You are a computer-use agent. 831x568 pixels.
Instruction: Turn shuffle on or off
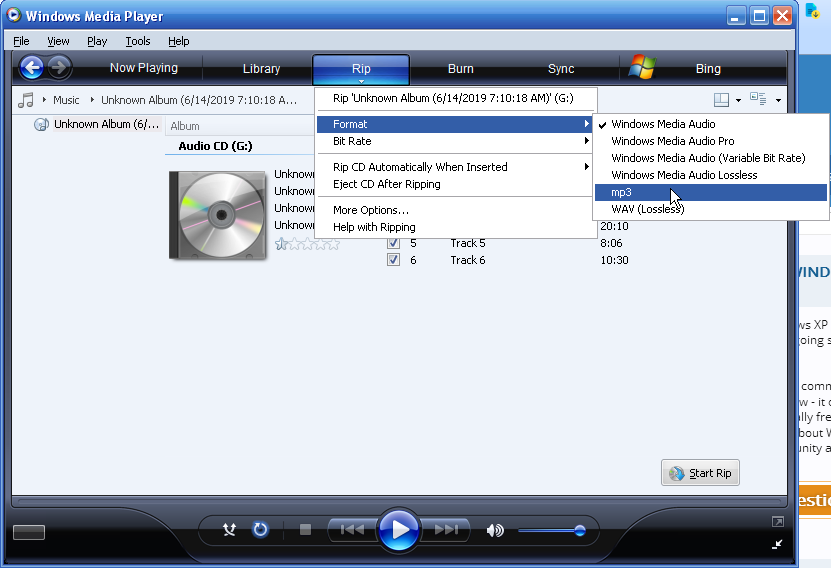pyautogui.click(x=229, y=529)
